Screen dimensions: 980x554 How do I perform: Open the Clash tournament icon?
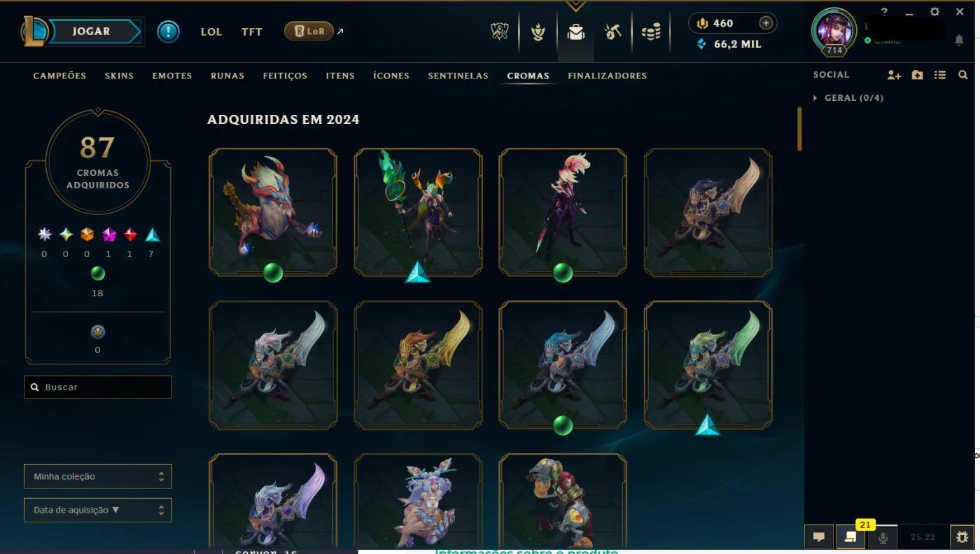coord(499,32)
